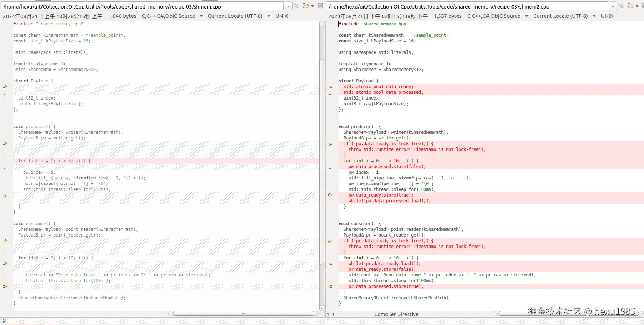
Task: Click 'void consumer() {' in the right pane
Action: 360,224
